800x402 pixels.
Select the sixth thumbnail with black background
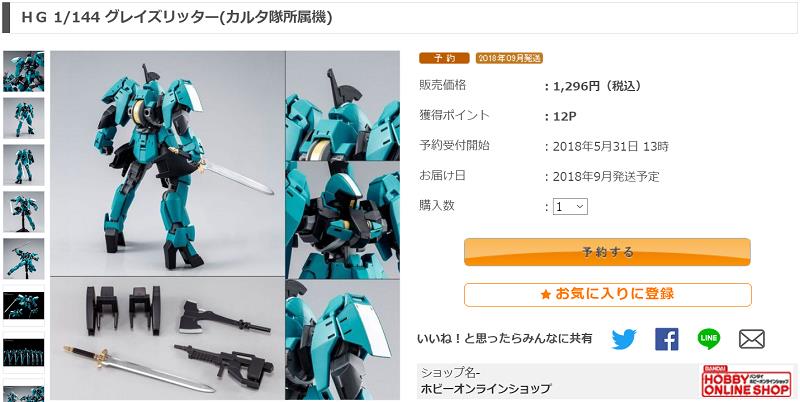(x=23, y=306)
